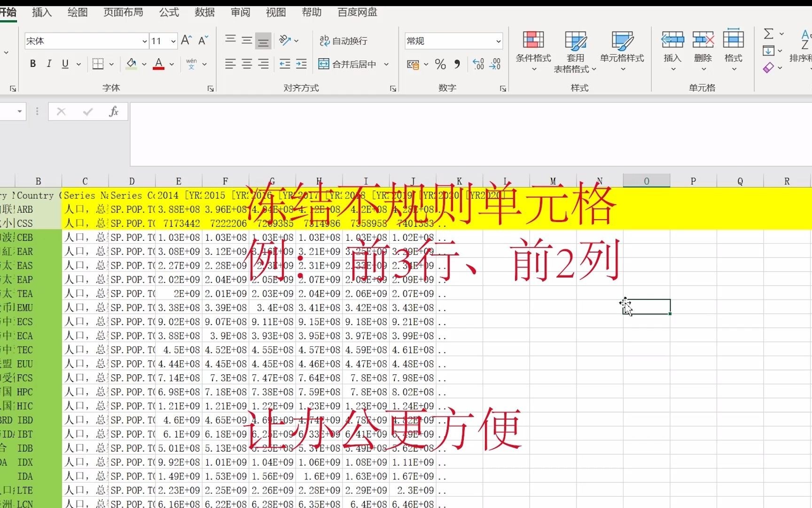Apply Percent Style formatting
This screenshot has height=508, width=812.
point(440,64)
